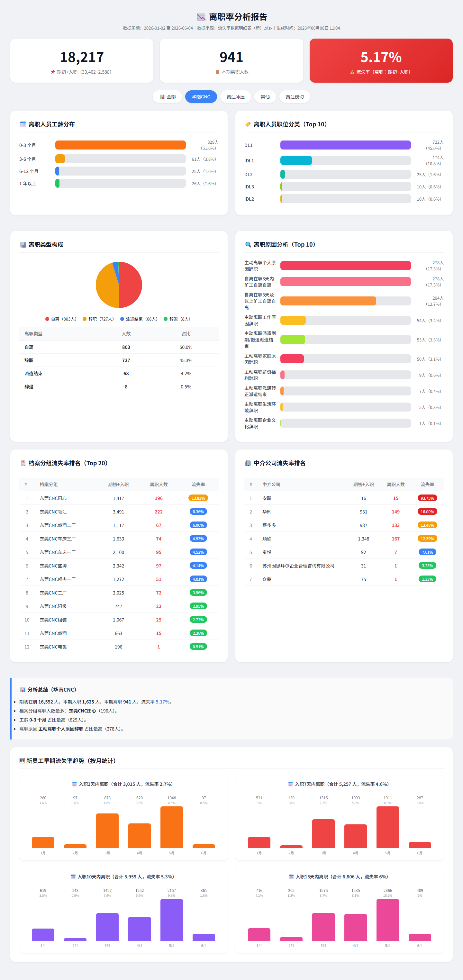Image resolution: width=463 pixels, height=980 pixels.
Task: Switch to the 黄江模切 tab
Action: (x=295, y=97)
